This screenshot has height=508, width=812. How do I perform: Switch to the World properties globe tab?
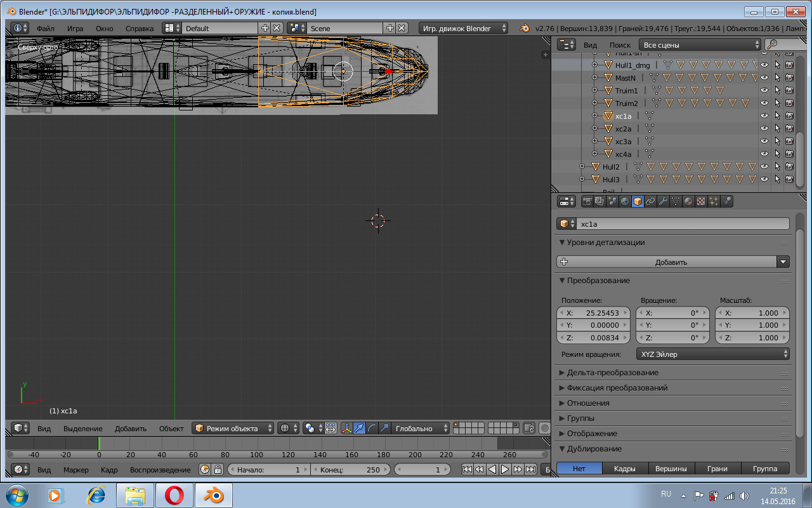(x=625, y=201)
